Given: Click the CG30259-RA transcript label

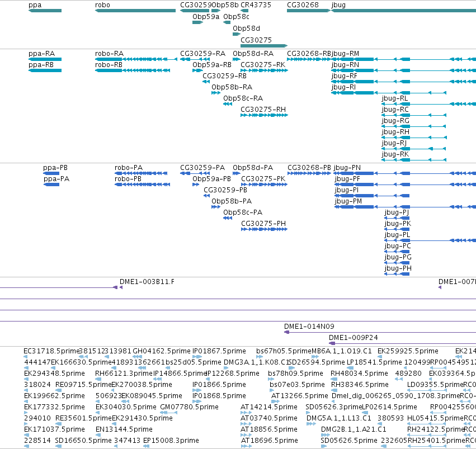Looking at the screenshot, I should pyautogui.click(x=203, y=54).
